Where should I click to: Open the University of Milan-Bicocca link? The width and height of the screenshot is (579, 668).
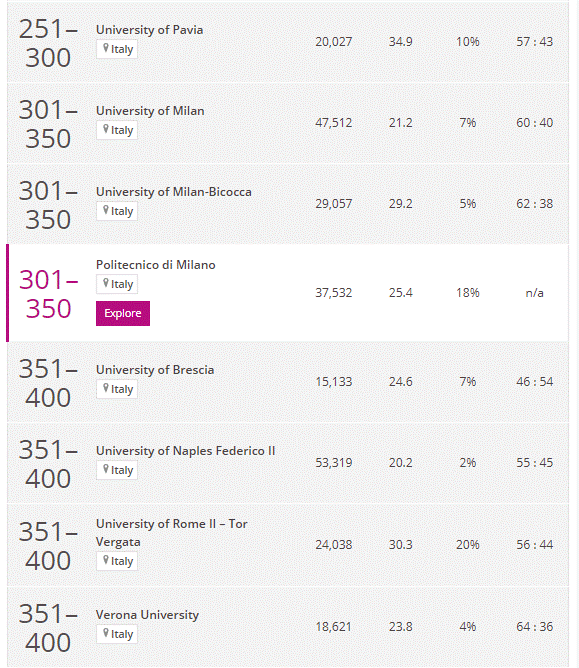pos(174,192)
